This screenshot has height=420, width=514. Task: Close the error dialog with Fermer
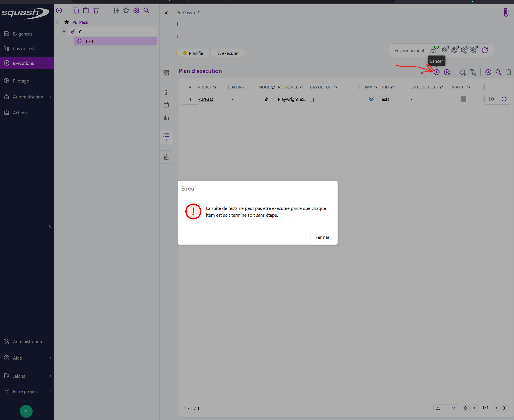coord(322,237)
